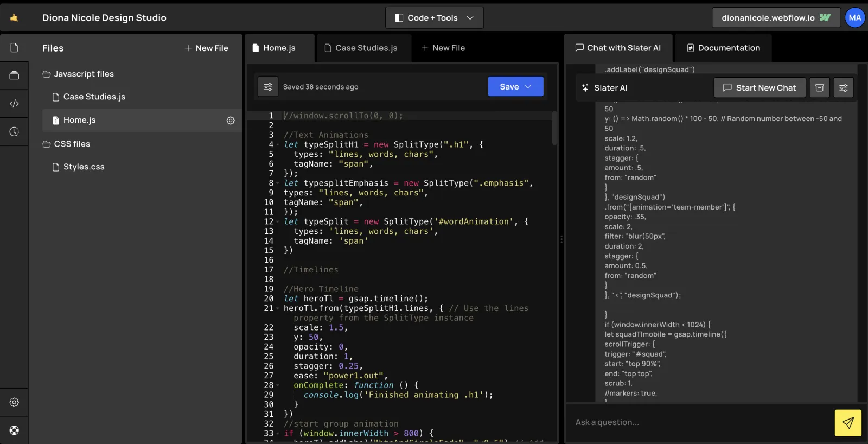Click the //Hero Timeline comment line

tap(321, 289)
